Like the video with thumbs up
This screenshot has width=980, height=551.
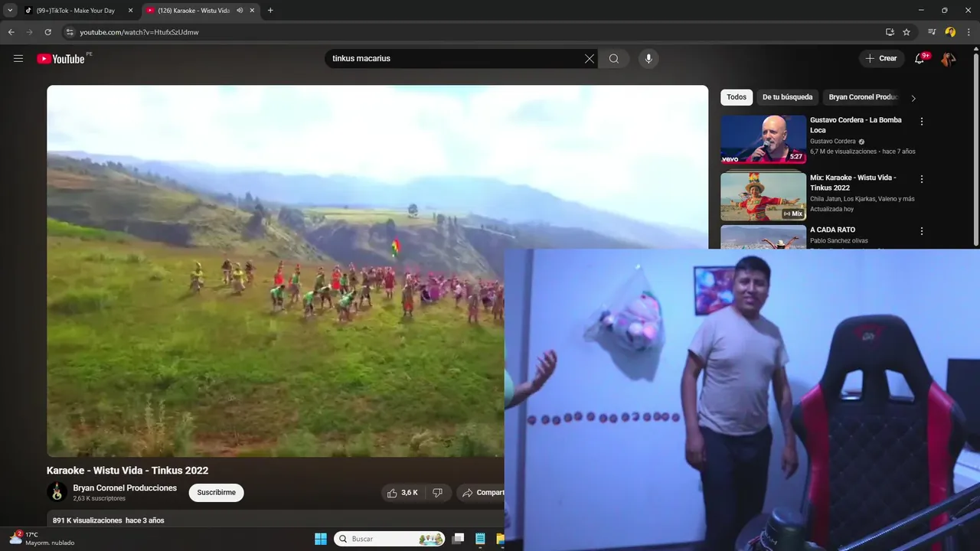point(402,493)
